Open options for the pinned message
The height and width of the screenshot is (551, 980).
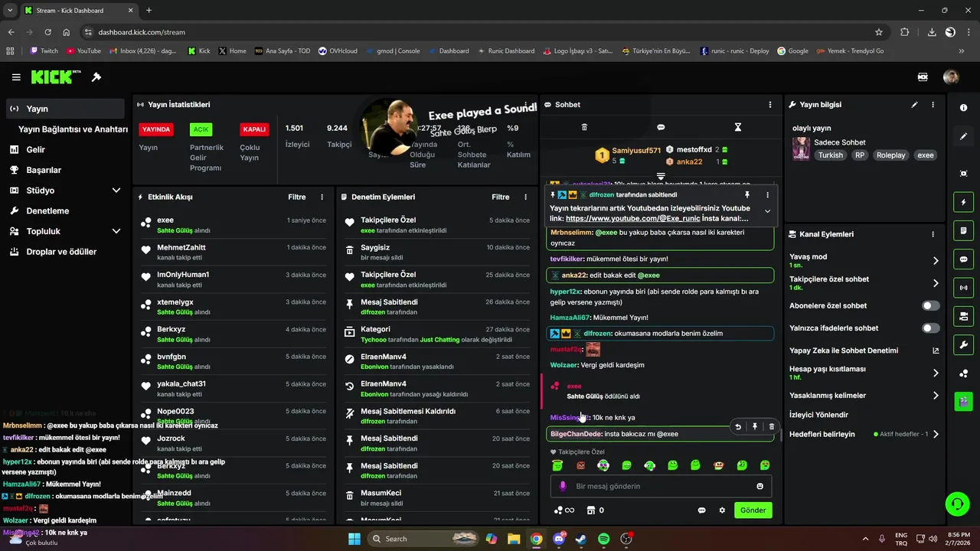click(x=767, y=195)
